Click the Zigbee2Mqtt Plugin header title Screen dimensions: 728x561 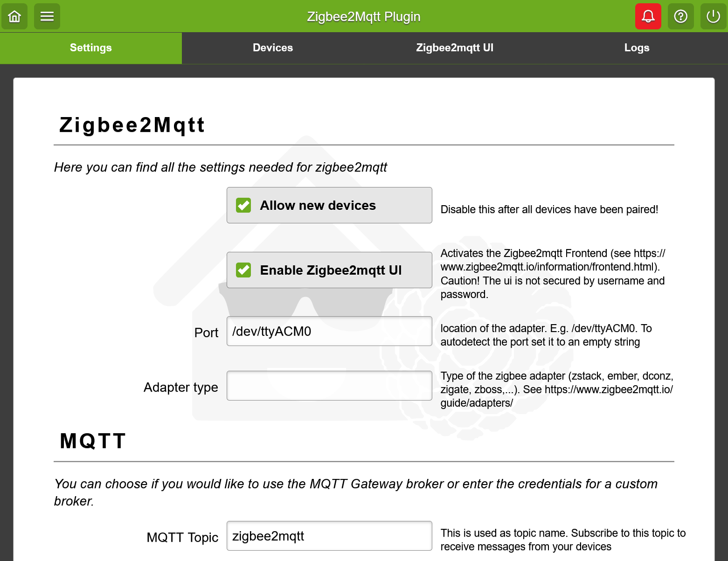(x=364, y=17)
